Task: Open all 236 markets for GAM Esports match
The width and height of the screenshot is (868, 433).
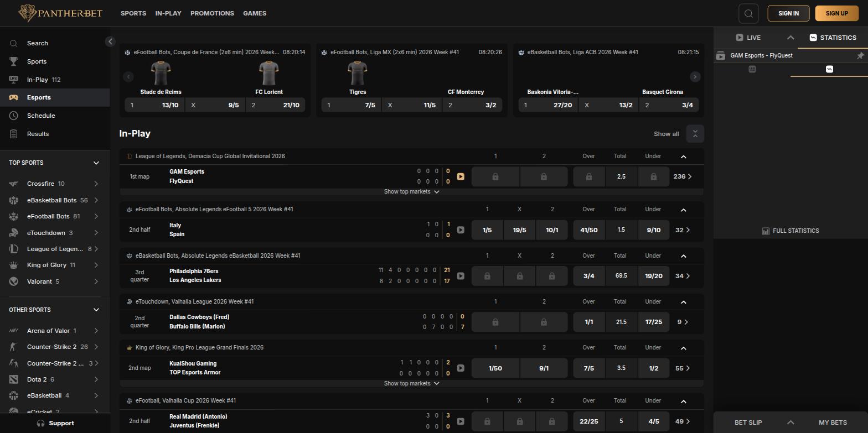Action: point(683,176)
